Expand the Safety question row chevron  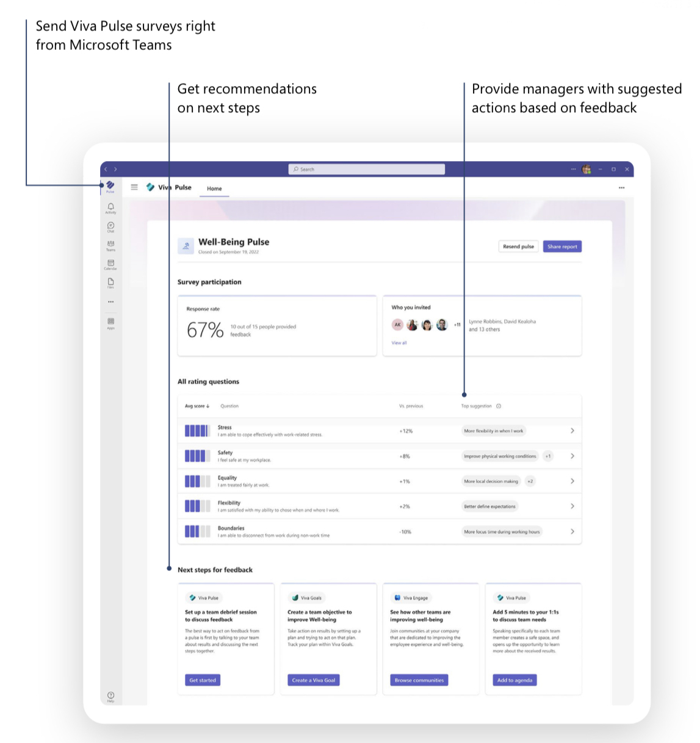coord(572,456)
